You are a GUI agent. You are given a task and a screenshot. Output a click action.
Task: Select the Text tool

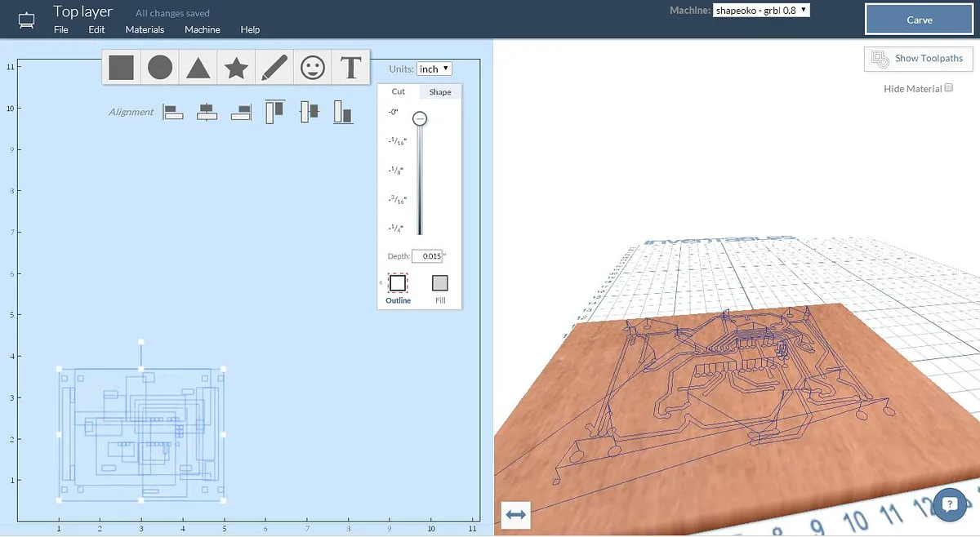tap(351, 68)
